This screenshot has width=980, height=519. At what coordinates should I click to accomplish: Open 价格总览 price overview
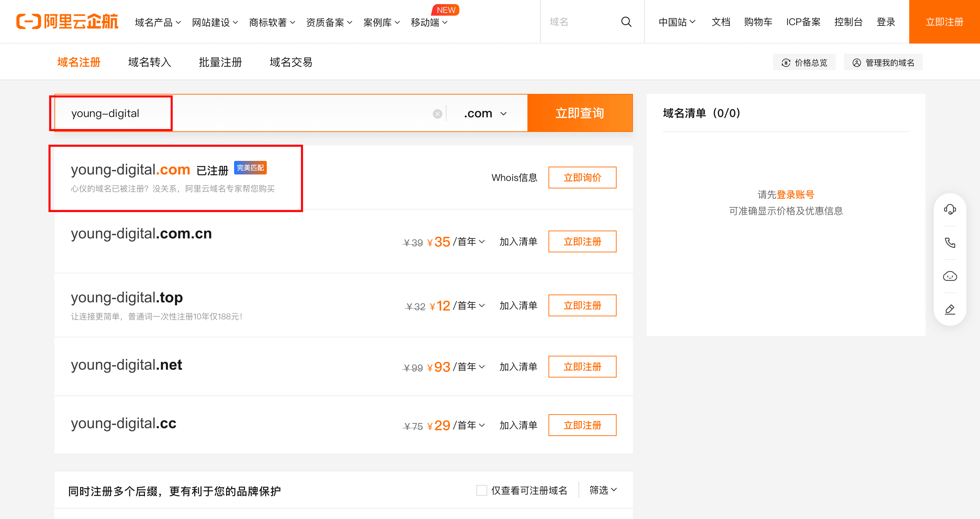click(x=804, y=62)
